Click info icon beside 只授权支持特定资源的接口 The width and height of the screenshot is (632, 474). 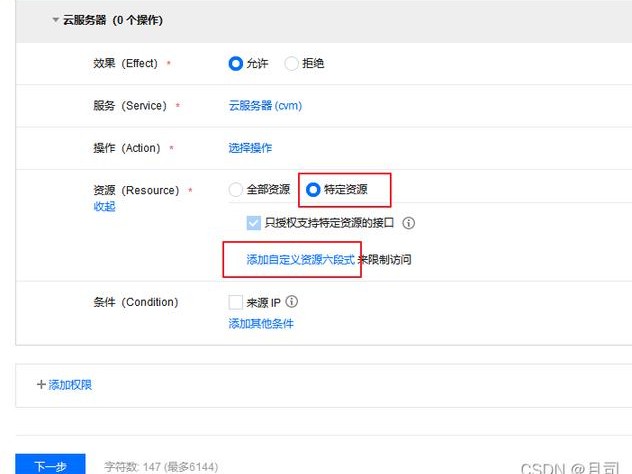(408, 223)
